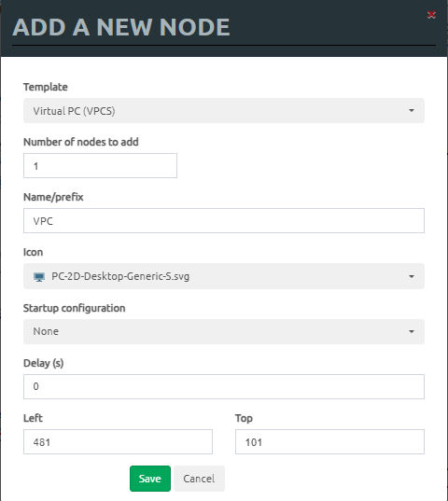Click the Left label text
This screenshot has height=501, width=448.
33,418
